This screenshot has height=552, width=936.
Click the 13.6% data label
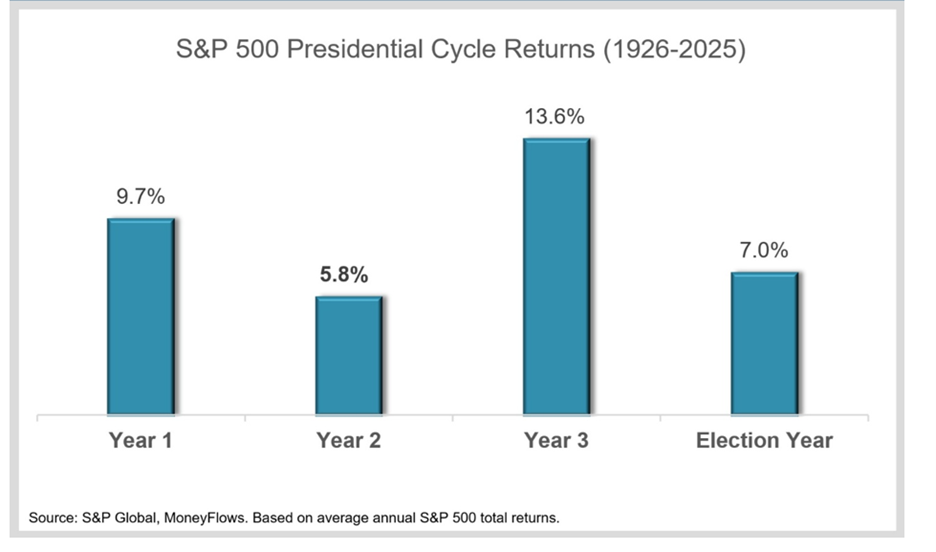pyautogui.click(x=554, y=117)
